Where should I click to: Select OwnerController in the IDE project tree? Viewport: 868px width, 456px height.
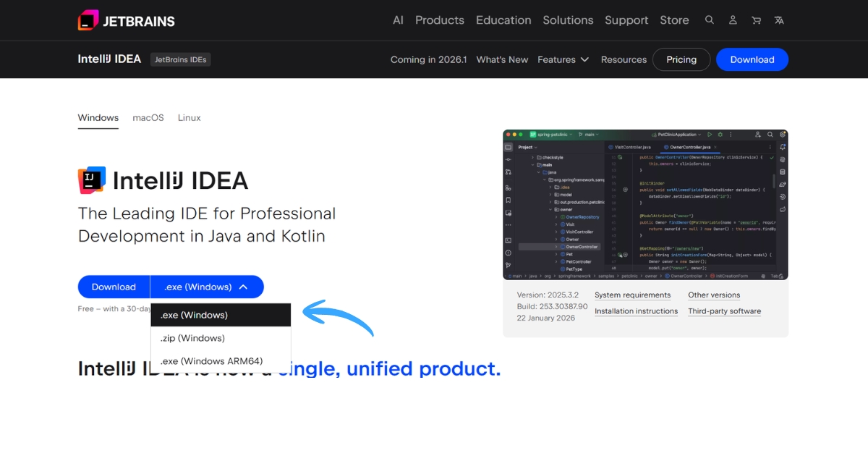pyautogui.click(x=559, y=247)
